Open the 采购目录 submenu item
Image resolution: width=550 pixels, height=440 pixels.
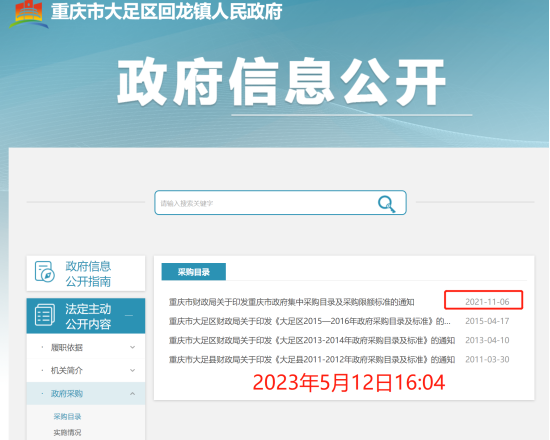click(x=67, y=416)
